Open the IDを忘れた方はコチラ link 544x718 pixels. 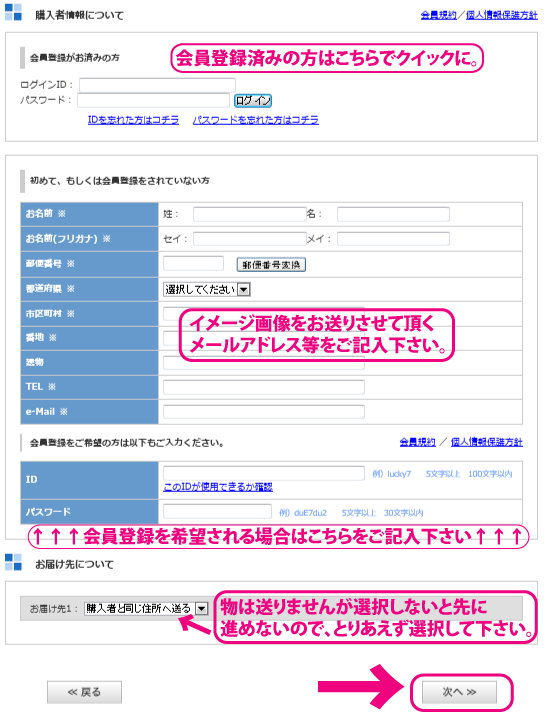click(x=133, y=120)
